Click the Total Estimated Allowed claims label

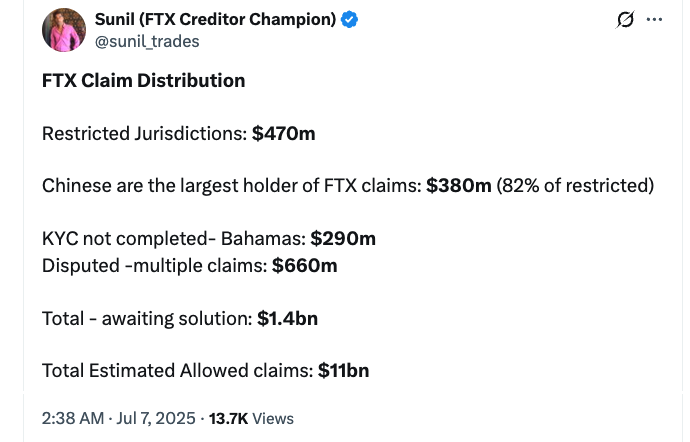point(177,370)
